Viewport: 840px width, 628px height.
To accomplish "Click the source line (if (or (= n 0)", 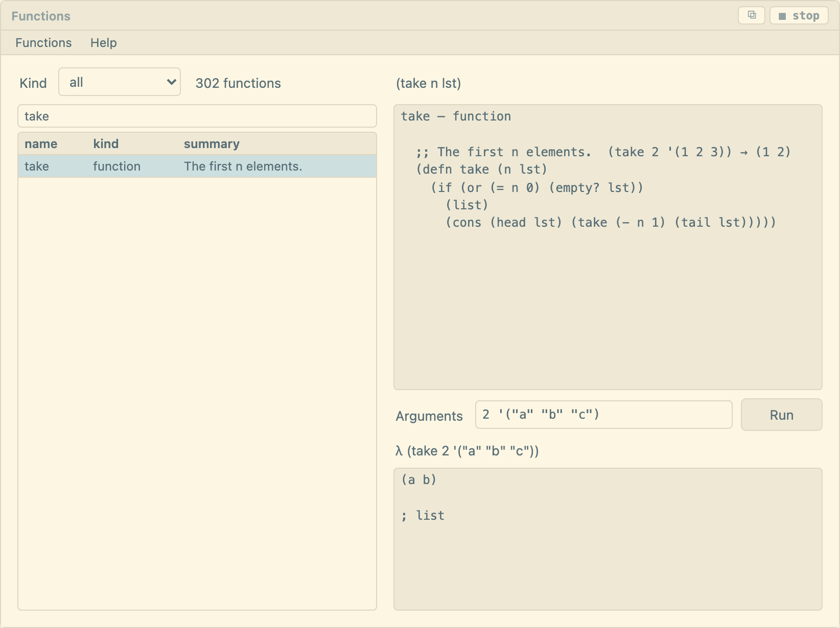I will tap(537, 188).
